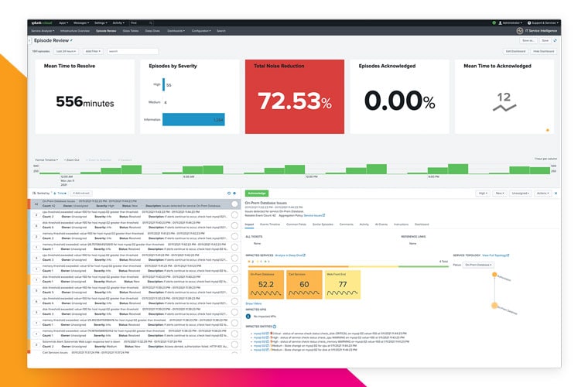Click the Save as... button

pyautogui.click(x=528, y=40)
